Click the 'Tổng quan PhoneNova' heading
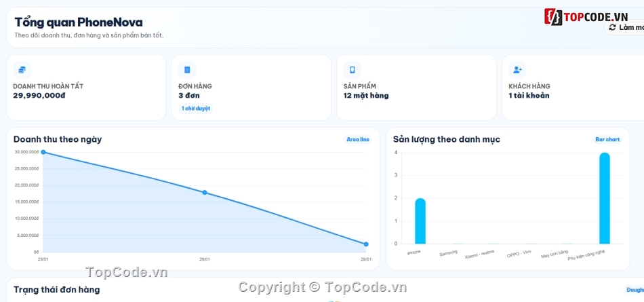 coord(79,22)
